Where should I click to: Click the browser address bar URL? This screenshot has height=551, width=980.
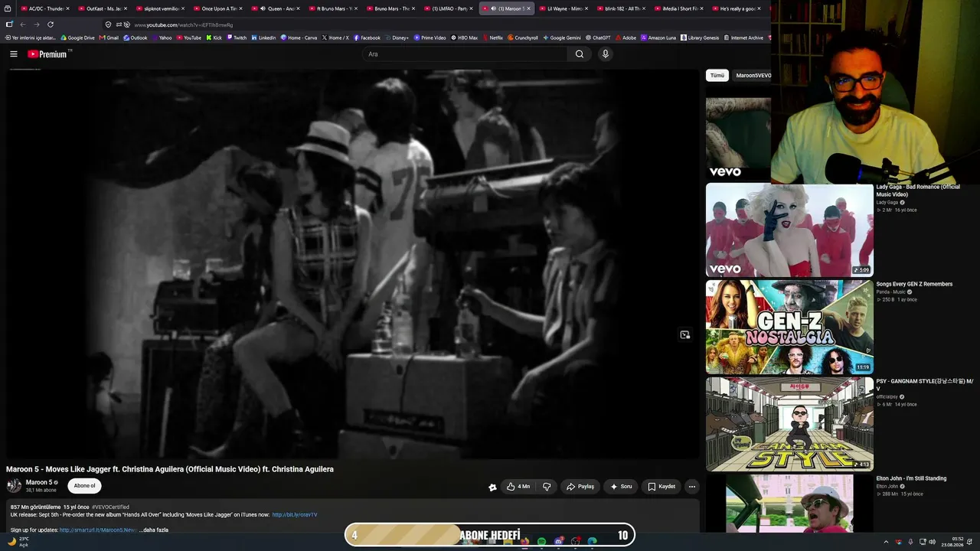[184, 24]
